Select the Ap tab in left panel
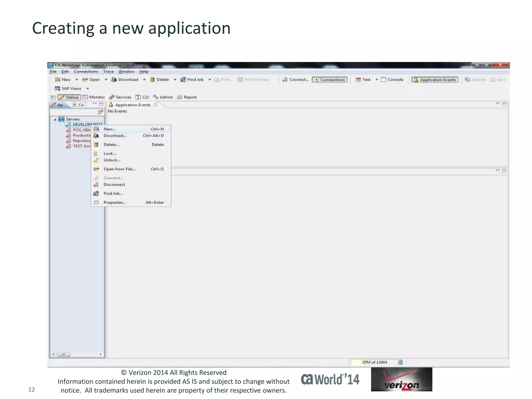This screenshot has height=399, width=532. pyautogui.click(x=57, y=105)
